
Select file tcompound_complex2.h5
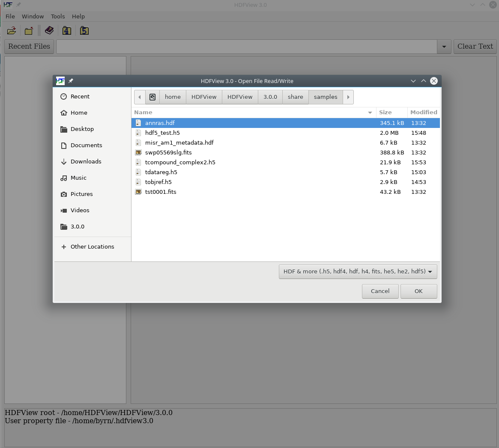(285, 162)
